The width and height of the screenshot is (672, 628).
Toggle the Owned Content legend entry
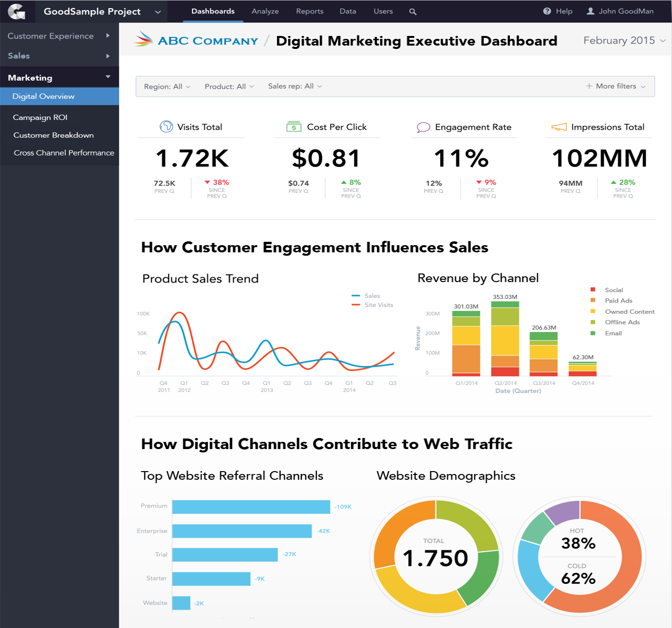622,311
